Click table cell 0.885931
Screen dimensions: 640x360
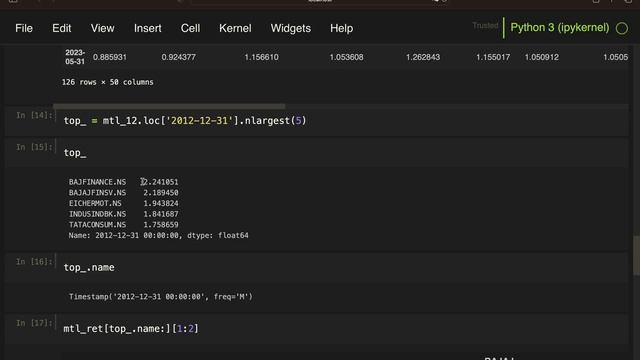[x=109, y=57]
